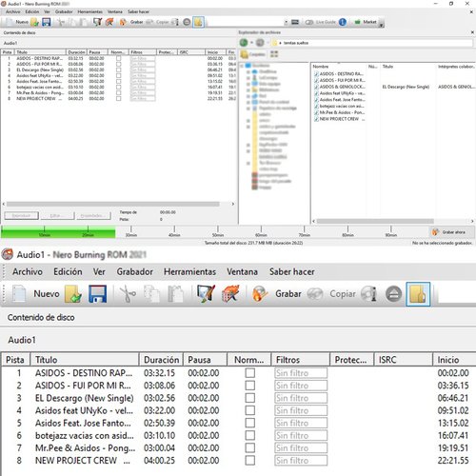
Task: Click the flame disc icon left of Grabar, enlarged view
Action: pos(260,293)
